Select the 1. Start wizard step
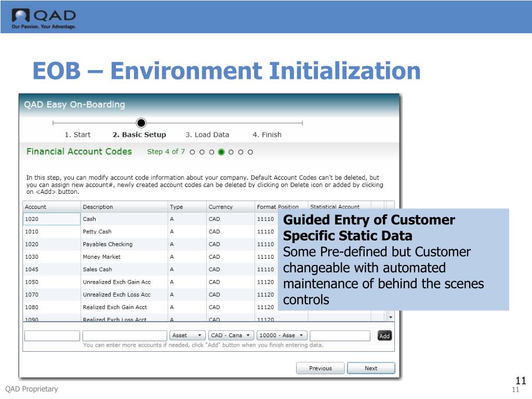The width and height of the screenshot is (532, 399). pyautogui.click(x=77, y=135)
